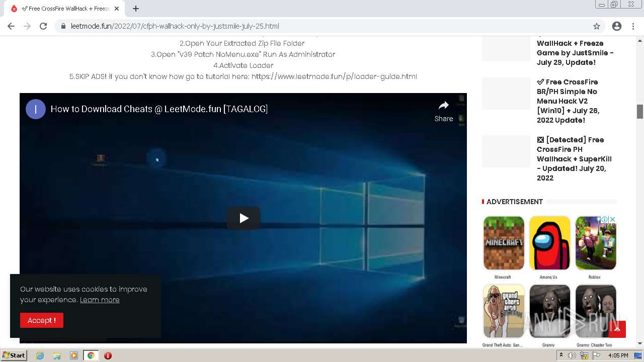Open Windows Explorer from the taskbar
Image resolution: width=644 pixels, height=362 pixels.
tap(57, 355)
